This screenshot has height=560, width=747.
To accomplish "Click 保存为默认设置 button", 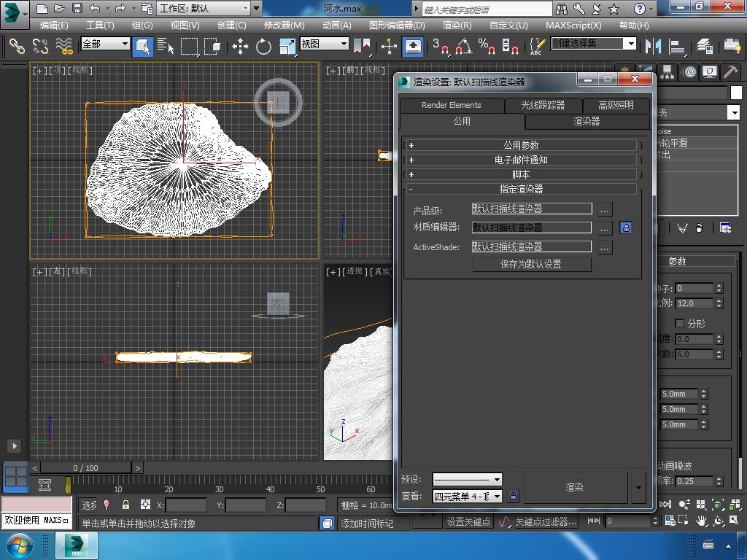I will [531, 264].
